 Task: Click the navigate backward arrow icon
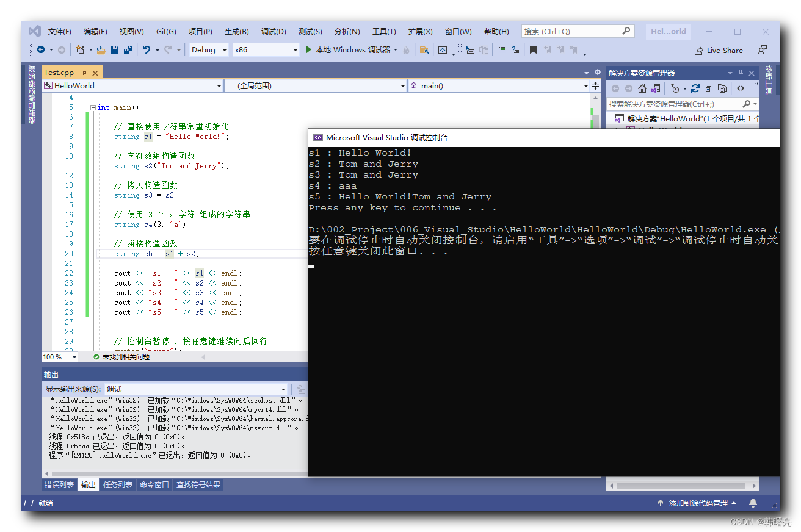click(41, 50)
